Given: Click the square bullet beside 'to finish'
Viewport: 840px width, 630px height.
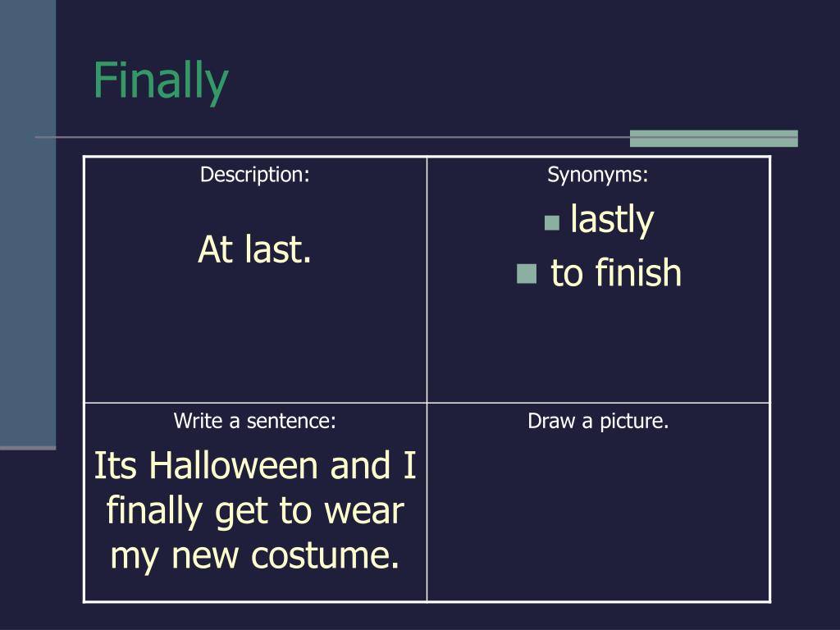Looking at the screenshot, I should (x=527, y=274).
